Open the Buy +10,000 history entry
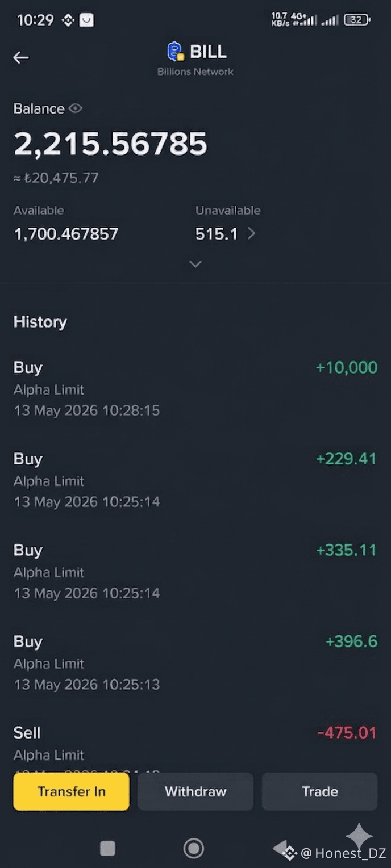391x868 pixels. (195, 389)
